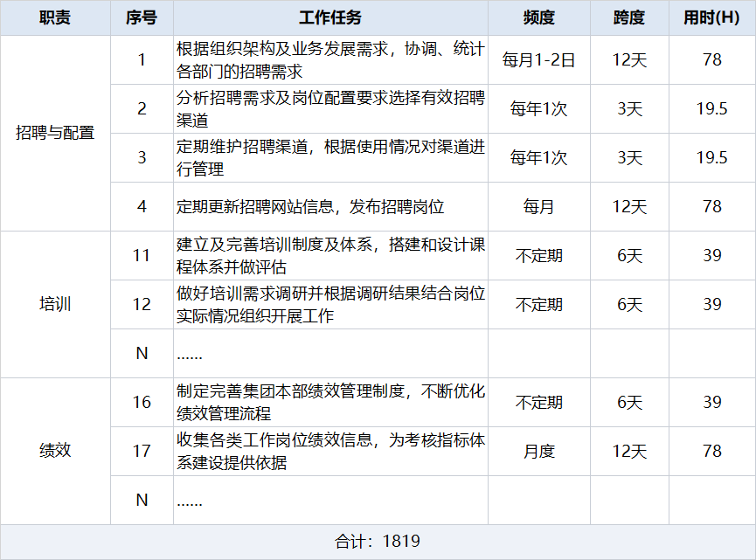Click sequence number 2 cell
Screen dimensions: 756x560
pyautogui.click(x=142, y=109)
